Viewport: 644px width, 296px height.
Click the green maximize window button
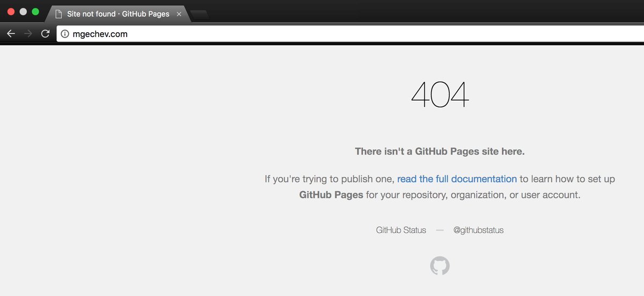tap(35, 12)
